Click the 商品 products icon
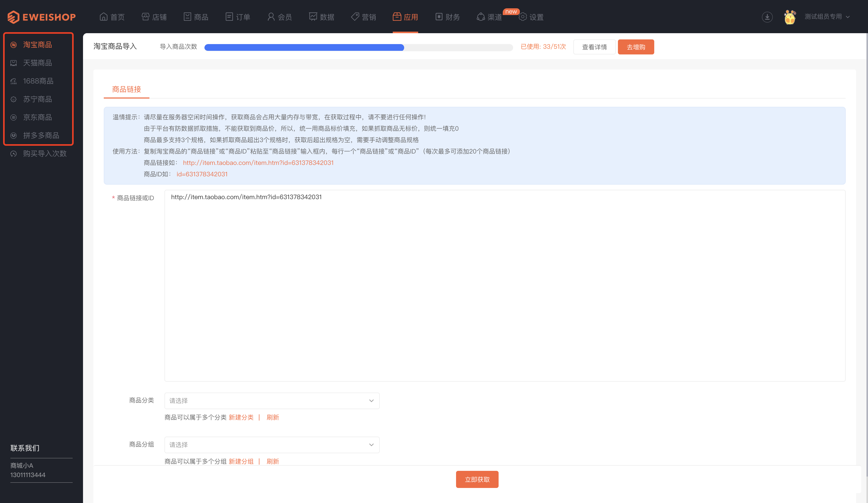Image resolution: width=868 pixels, height=503 pixels. (187, 17)
